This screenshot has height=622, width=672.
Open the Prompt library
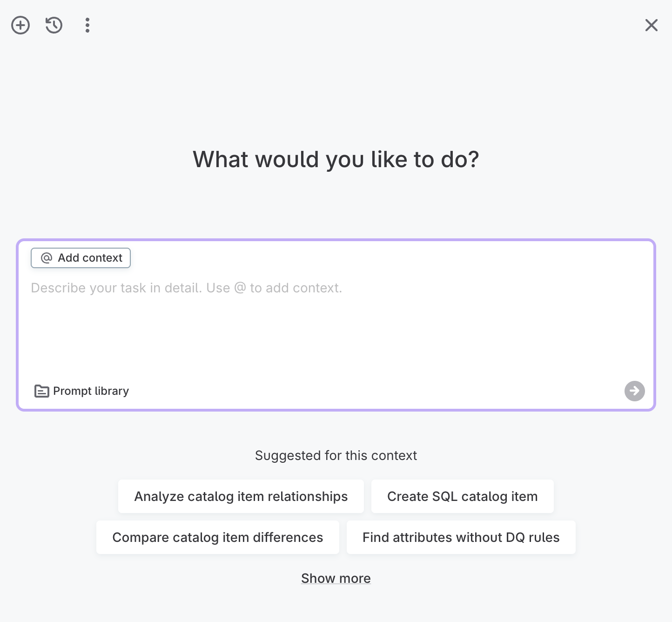tap(81, 391)
